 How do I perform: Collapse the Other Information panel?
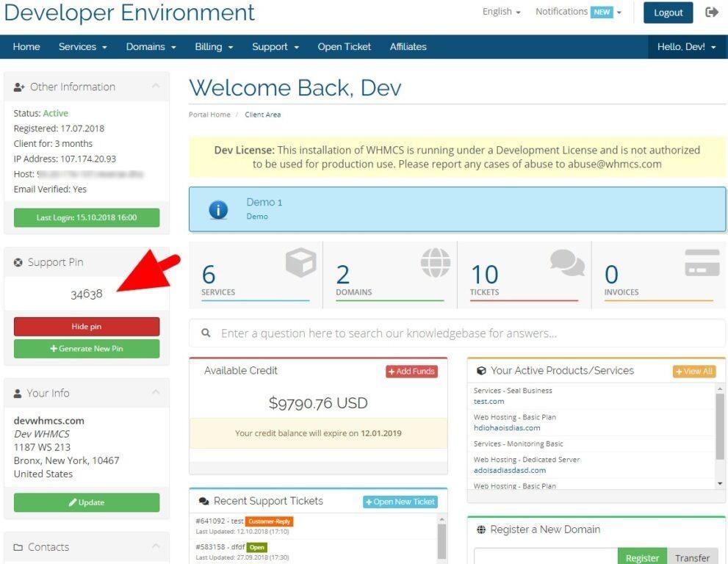click(156, 86)
